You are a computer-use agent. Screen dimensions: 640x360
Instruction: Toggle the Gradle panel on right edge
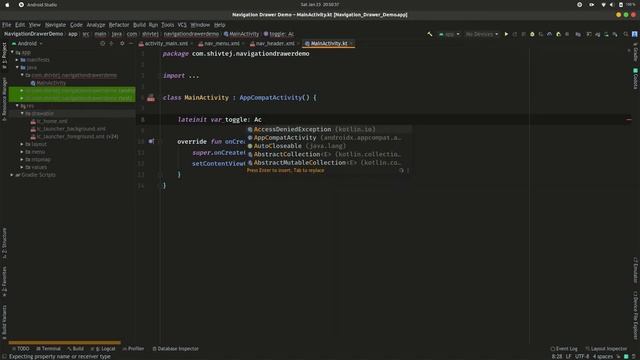(635, 54)
